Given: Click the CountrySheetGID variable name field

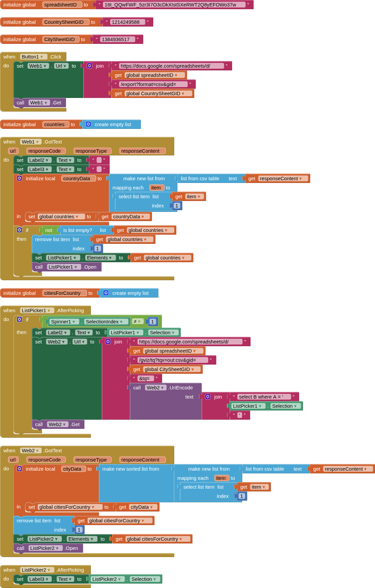Looking at the screenshot, I should (x=64, y=22).
